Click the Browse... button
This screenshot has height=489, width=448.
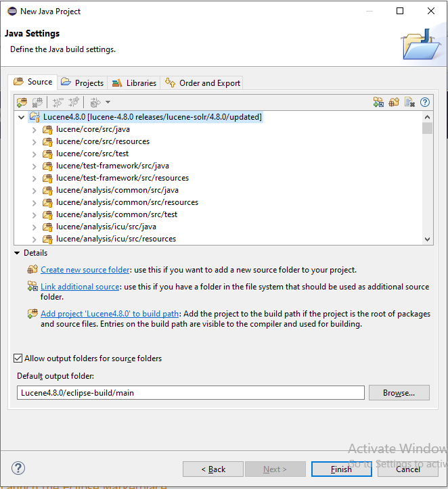pos(399,393)
